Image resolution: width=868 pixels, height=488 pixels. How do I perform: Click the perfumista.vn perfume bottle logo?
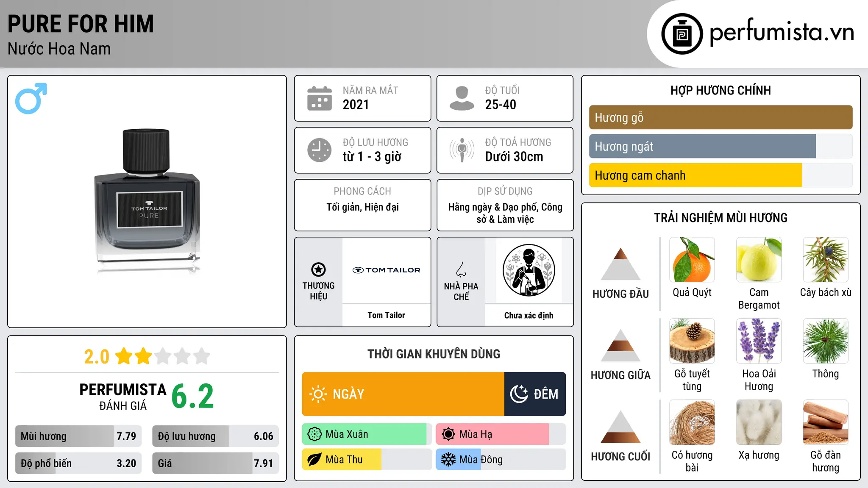[x=682, y=34]
